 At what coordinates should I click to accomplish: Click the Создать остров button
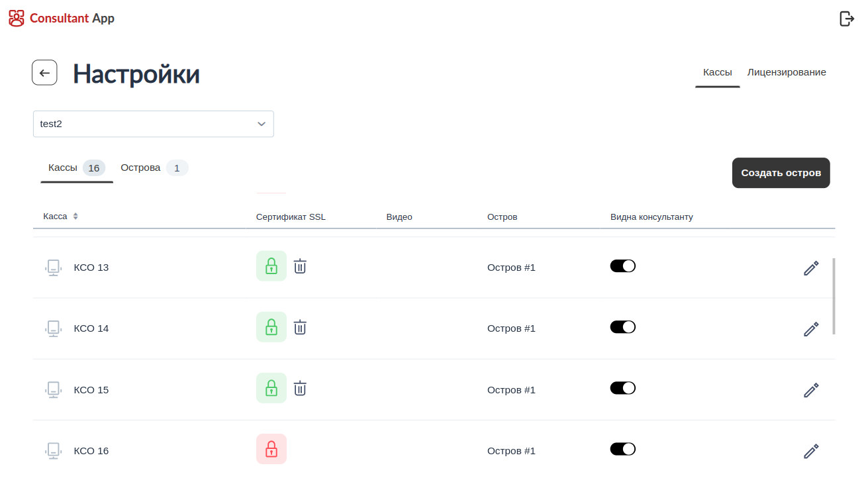click(781, 173)
